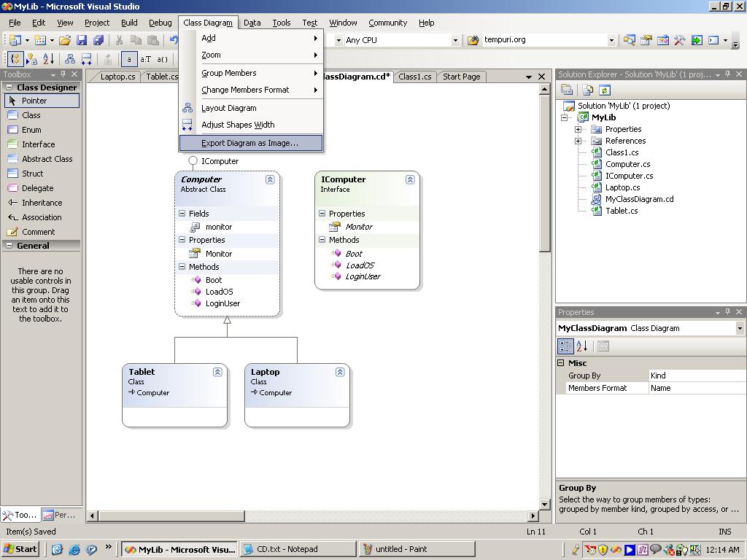Click Solution Explorer Properties icon
The image size is (747, 560).
point(566,90)
